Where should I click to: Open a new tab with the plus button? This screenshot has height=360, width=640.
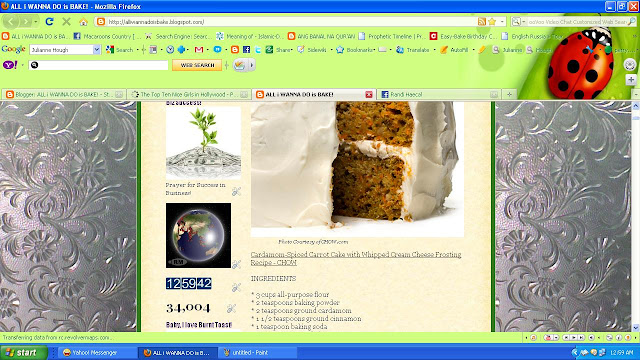tap(509, 94)
